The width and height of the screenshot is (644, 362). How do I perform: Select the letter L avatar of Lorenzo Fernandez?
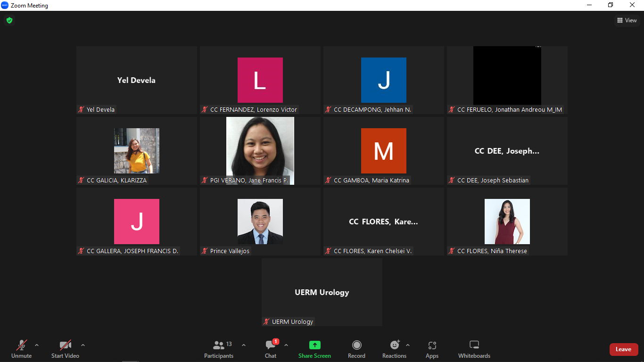(x=260, y=80)
